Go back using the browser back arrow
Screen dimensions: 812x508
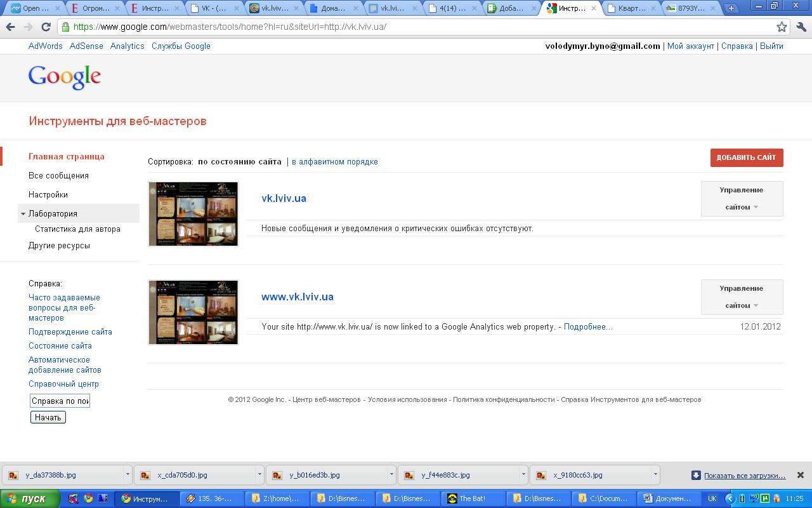[x=10, y=27]
